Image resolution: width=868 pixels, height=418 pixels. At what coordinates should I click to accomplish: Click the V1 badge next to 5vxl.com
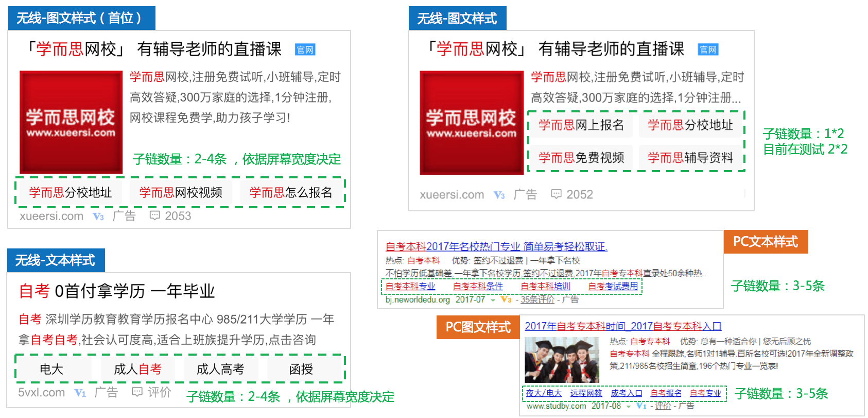point(80,393)
